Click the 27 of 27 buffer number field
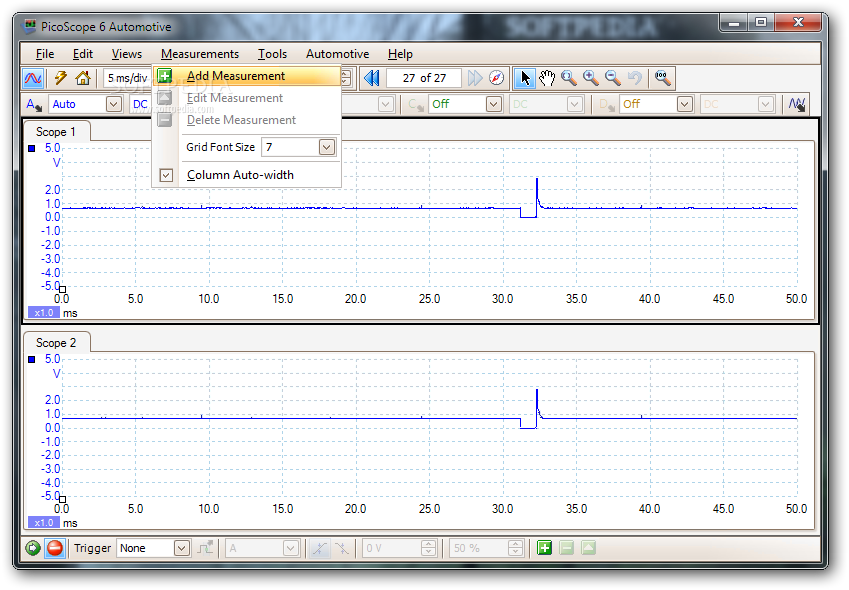The height and width of the screenshot is (590, 849). pyautogui.click(x=424, y=78)
